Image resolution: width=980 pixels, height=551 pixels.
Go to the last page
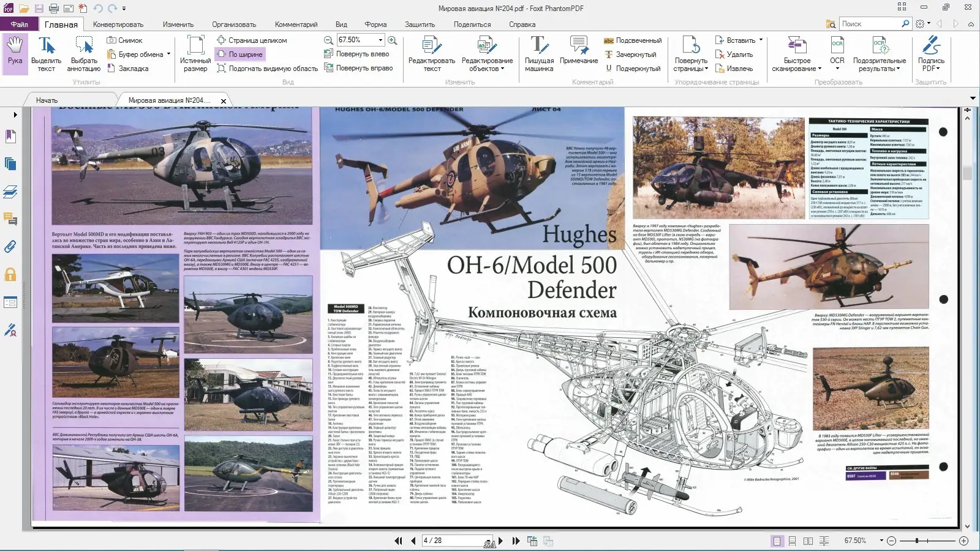(516, 541)
